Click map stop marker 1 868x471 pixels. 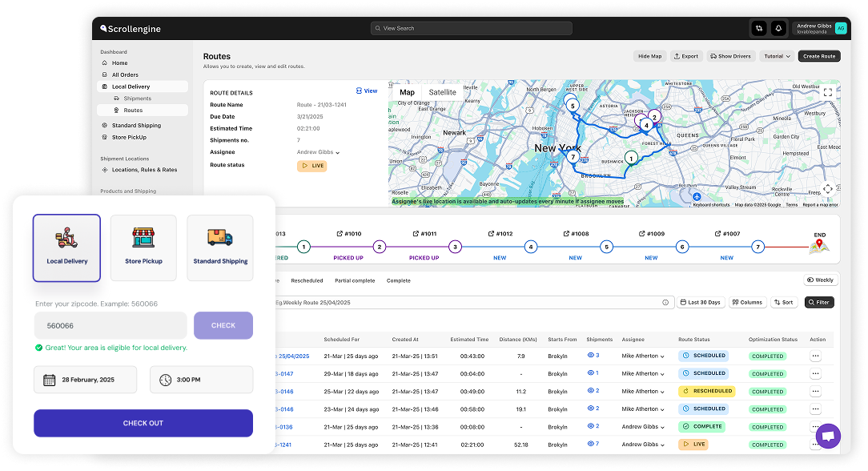(631, 159)
